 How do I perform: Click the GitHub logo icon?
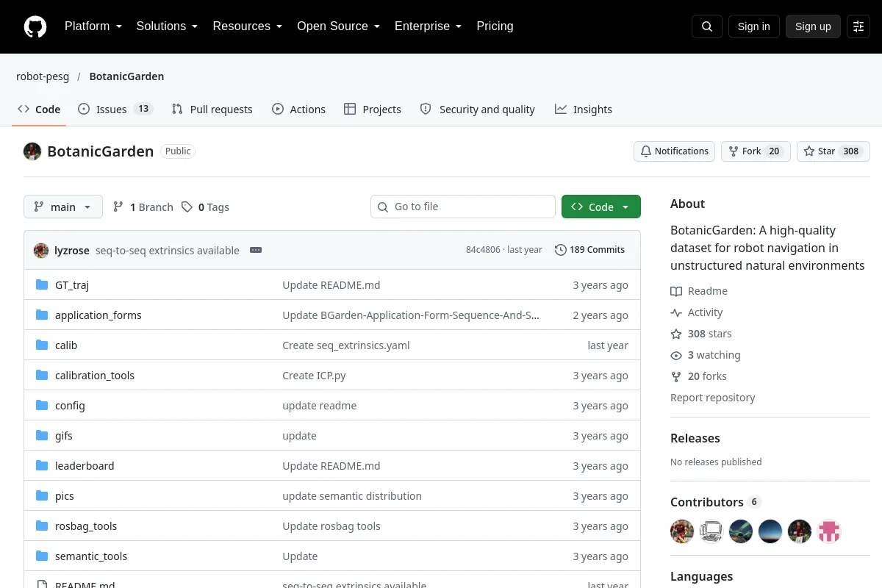(x=35, y=26)
